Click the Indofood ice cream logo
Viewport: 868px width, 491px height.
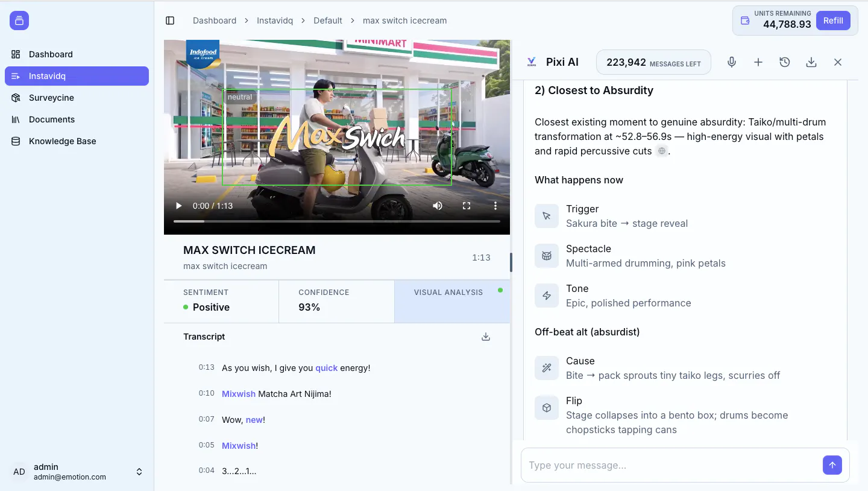coord(203,54)
